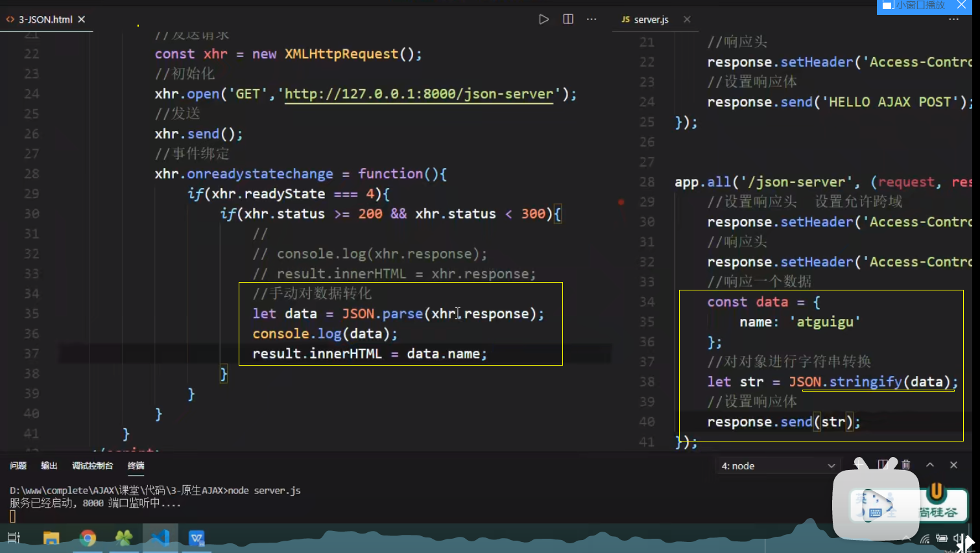Viewport: 980px width, 553px height.
Task: Open Windows Task View from the taskbar
Action: (14, 538)
